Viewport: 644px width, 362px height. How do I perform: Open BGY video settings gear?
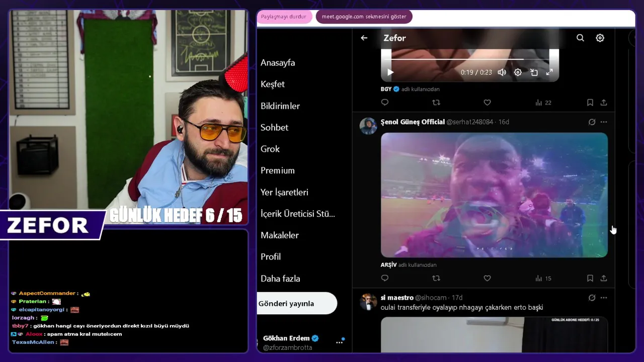518,72
